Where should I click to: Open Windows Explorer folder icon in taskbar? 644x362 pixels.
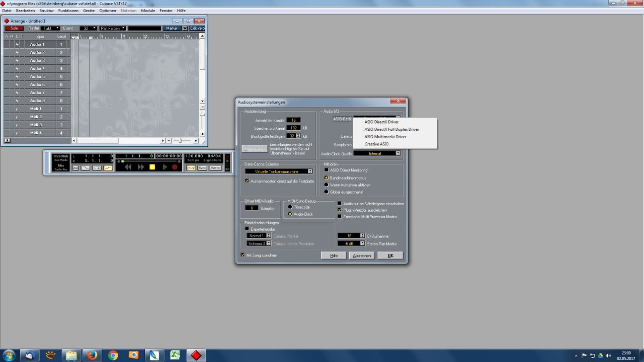click(71, 355)
